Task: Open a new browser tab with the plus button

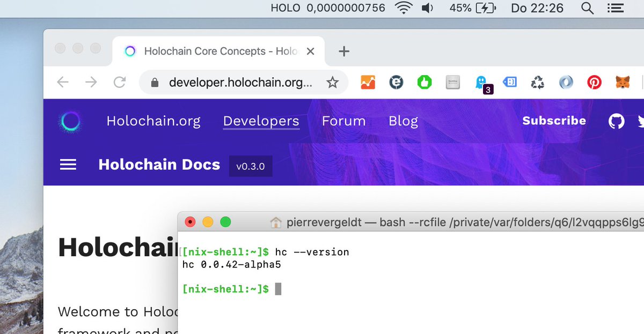Action: click(x=344, y=51)
